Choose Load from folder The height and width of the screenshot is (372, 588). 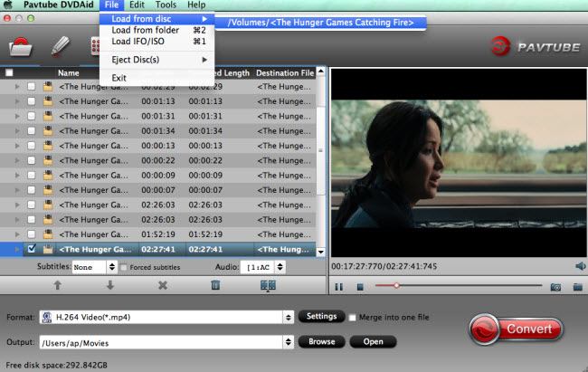[156, 30]
